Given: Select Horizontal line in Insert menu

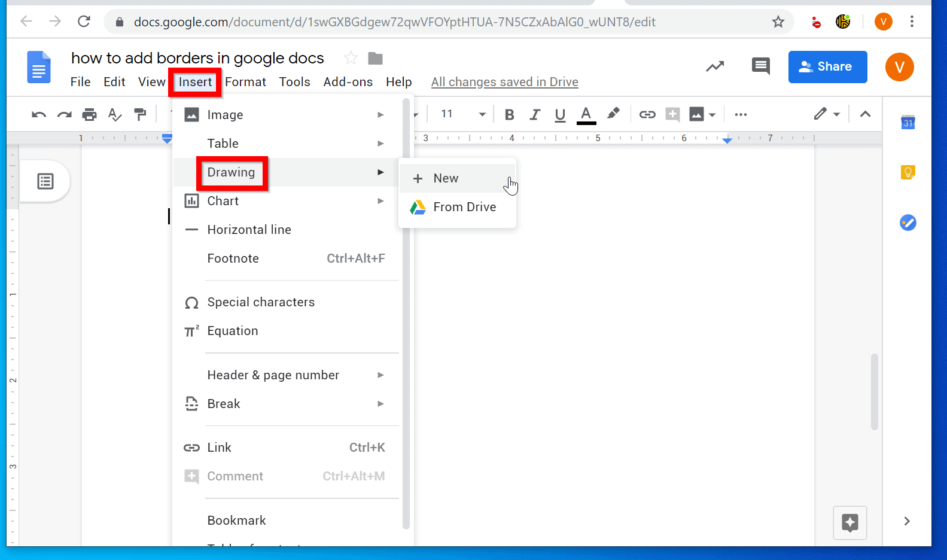Looking at the screenshot, I should 249,230.
